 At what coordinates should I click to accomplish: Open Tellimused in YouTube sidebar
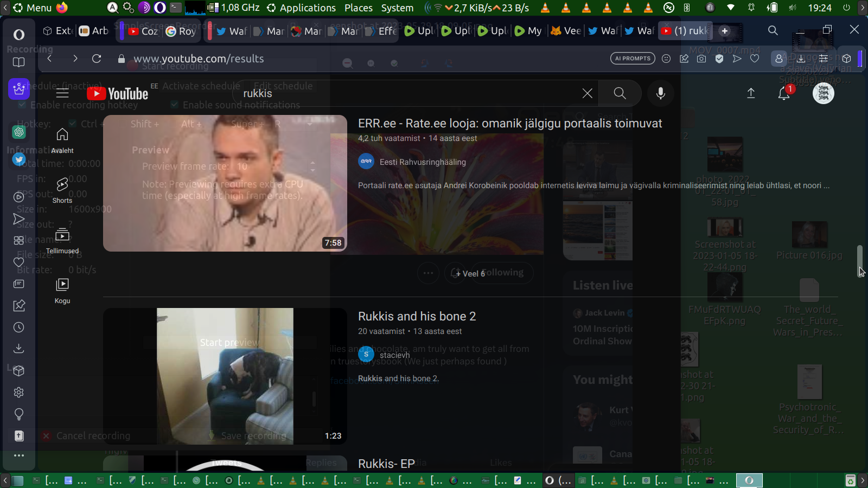[62, 241]
